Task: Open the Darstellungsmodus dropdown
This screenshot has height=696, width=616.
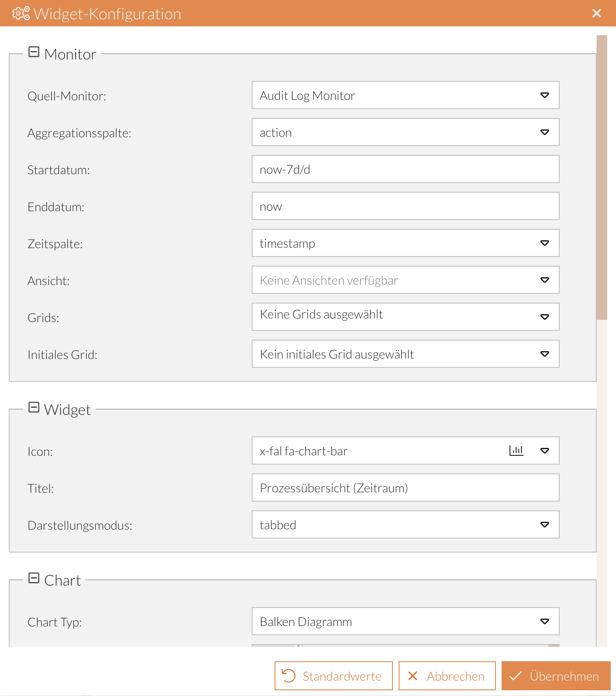Action: pos(544,525)
